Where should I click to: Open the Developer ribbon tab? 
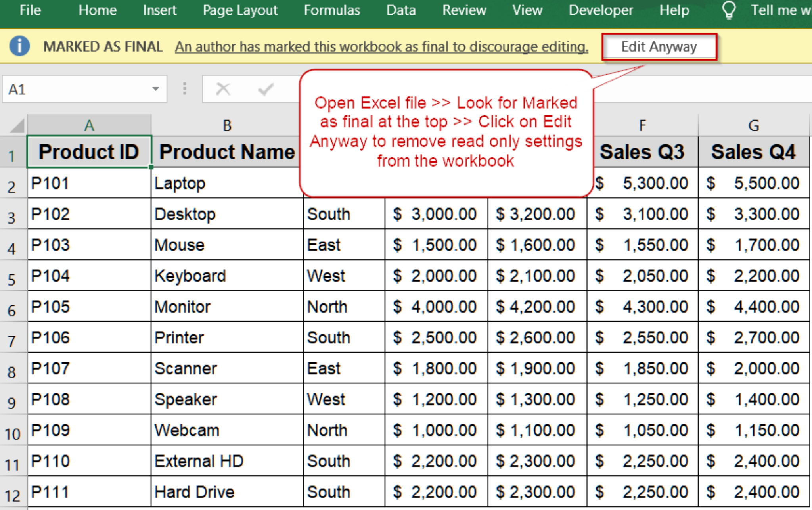[600, 11]
